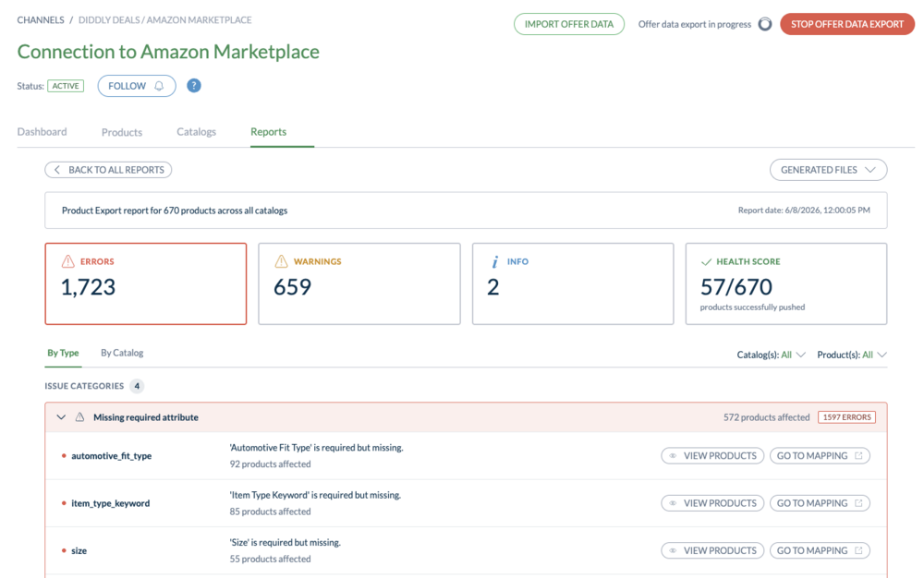The width and height of the screenshot is (924, 578).
Task: Open the Catalog(s) filter dropdown
Action: [x=771, y=355]
